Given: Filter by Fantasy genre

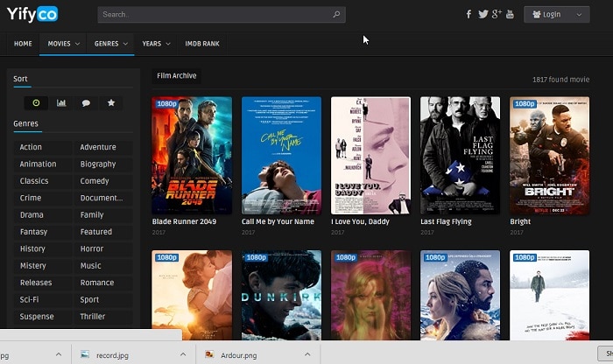Looking at the screenshot, I should pos(43,232).
